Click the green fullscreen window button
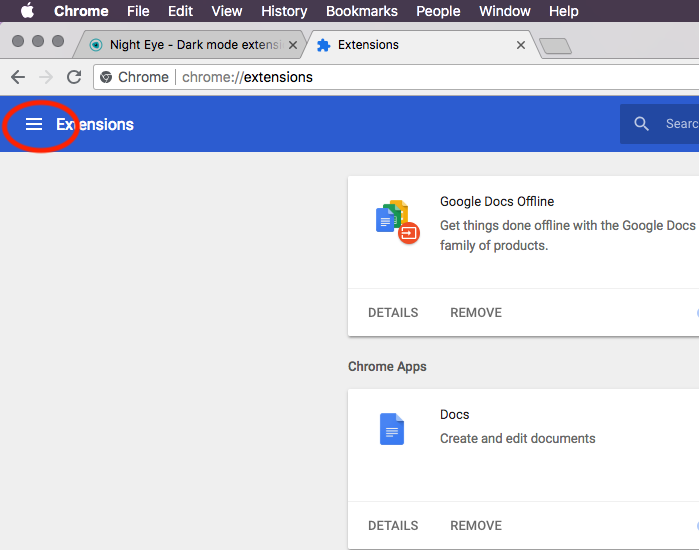Screen dimensions: 699x550 click(58, 41)
